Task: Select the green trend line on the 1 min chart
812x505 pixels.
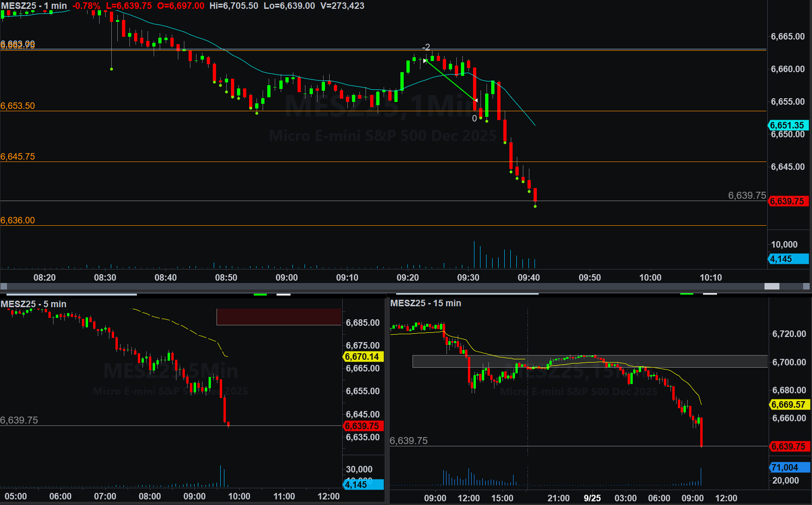Action: pos(451,80)
